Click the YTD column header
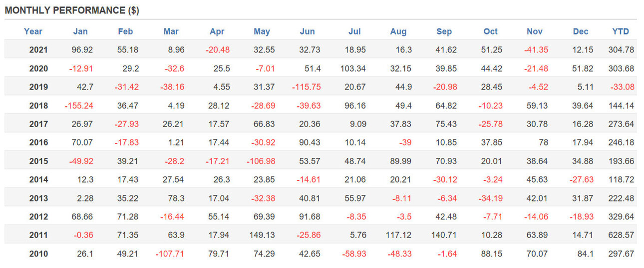The image size is (644, 268). 621,31
